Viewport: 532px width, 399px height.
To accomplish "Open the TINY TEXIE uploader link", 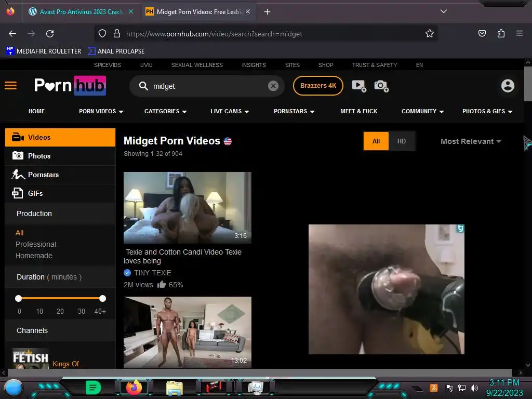I will coord(152,273).
